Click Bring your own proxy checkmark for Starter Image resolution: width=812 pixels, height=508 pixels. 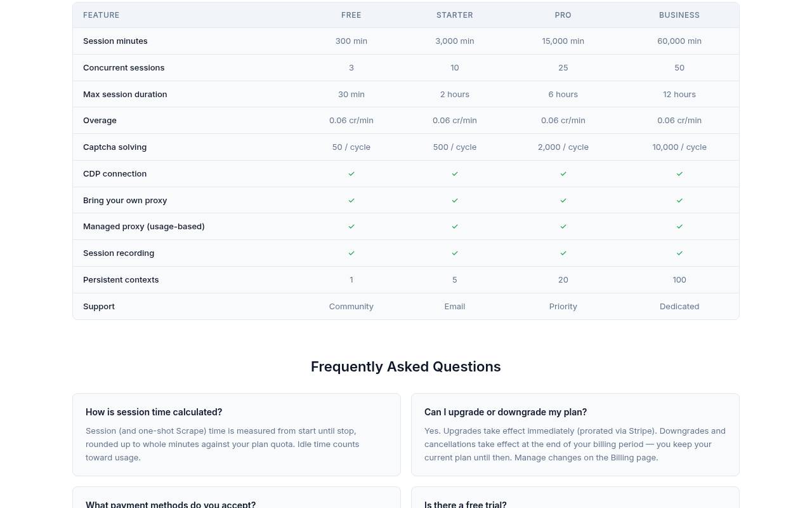[455, 200]
